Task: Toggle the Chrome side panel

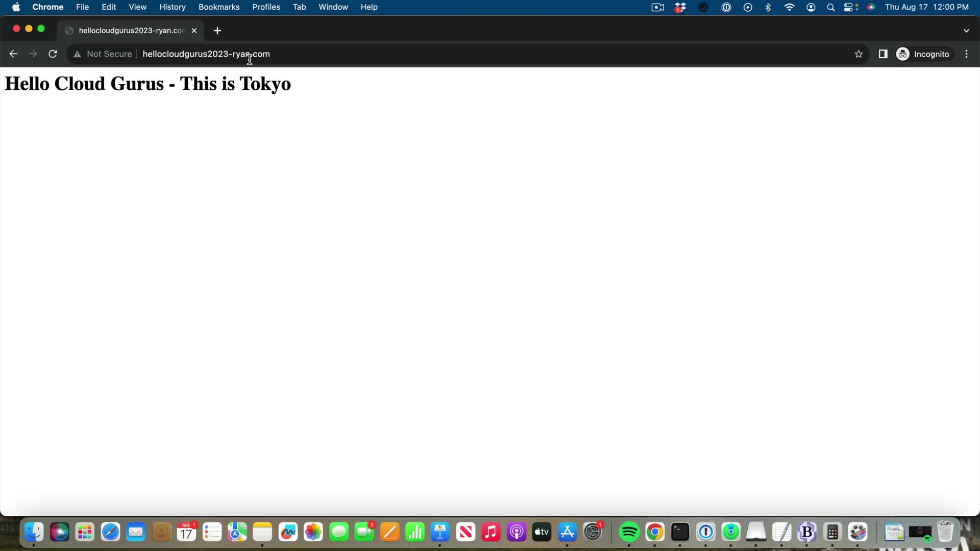Action: pyautogui.click(x=883, y=54)
